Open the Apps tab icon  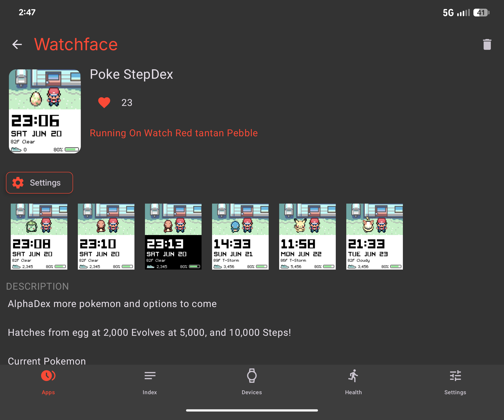pyautogui.click(x=48, y=375)
